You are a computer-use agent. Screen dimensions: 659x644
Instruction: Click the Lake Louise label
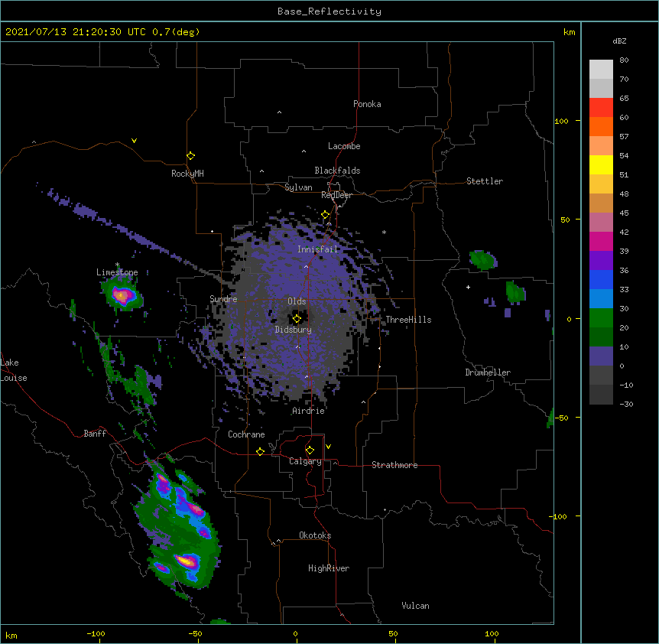click(x=14, y=370)
